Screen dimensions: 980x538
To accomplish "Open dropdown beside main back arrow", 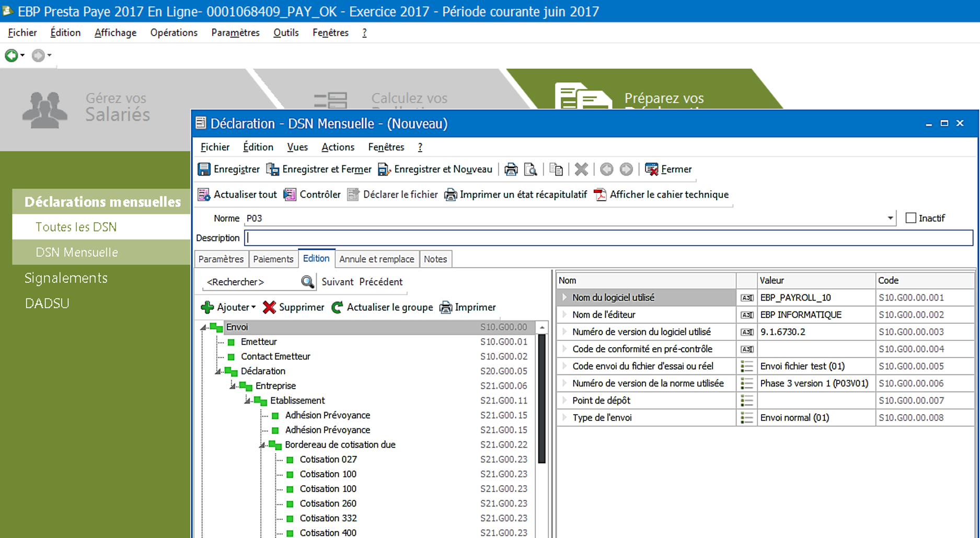I will [22, 55].
